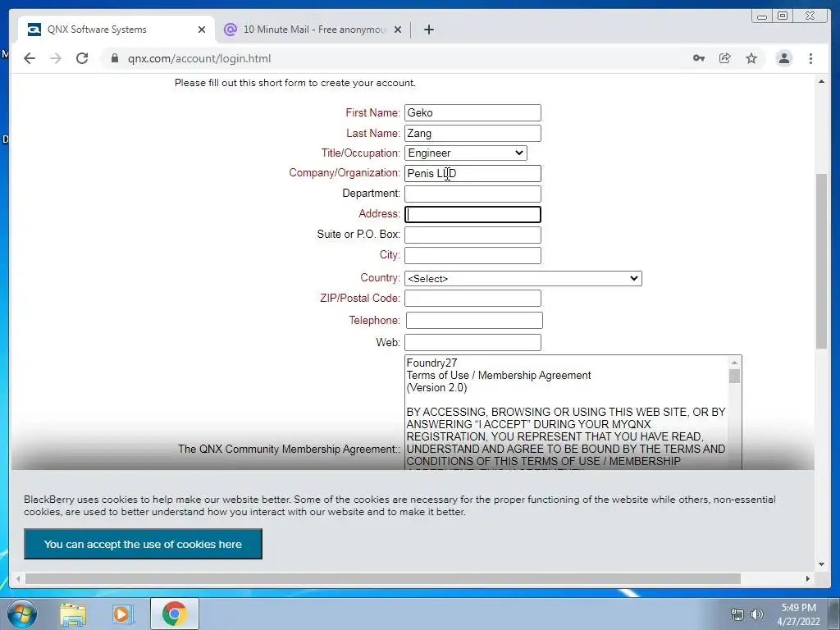This screenshot has width=840, height=630.
Task: Open network status tray icon
Action: [x=737, y=614]
